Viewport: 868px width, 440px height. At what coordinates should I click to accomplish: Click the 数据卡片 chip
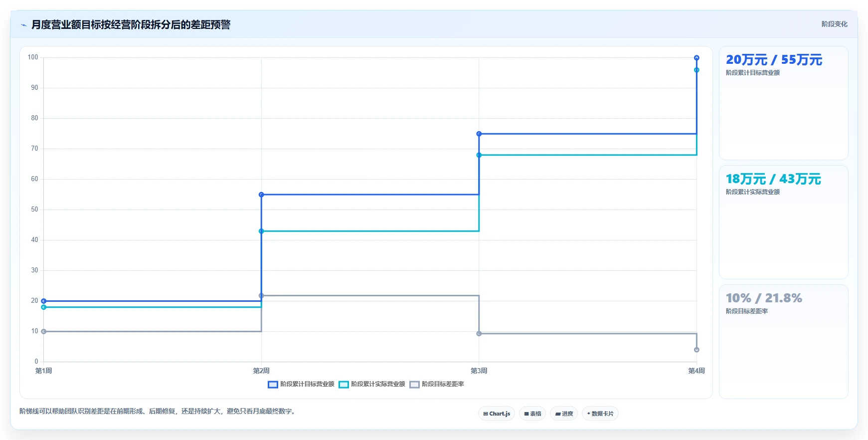600,414
